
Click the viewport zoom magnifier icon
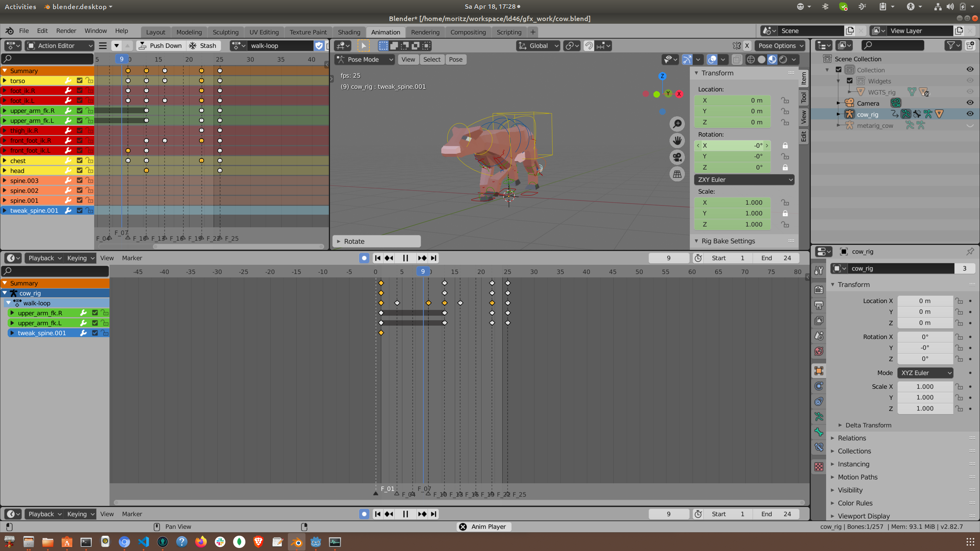pos(677,124)
